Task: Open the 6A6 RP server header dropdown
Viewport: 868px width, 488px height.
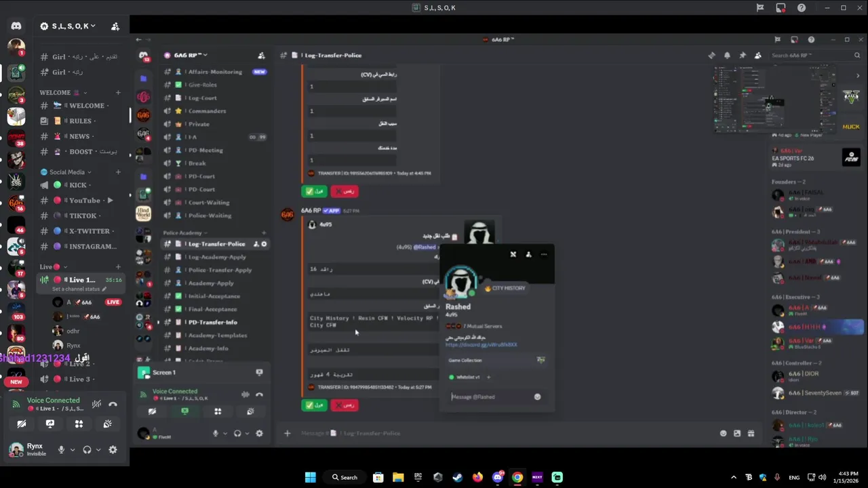Action: (185, 56)
